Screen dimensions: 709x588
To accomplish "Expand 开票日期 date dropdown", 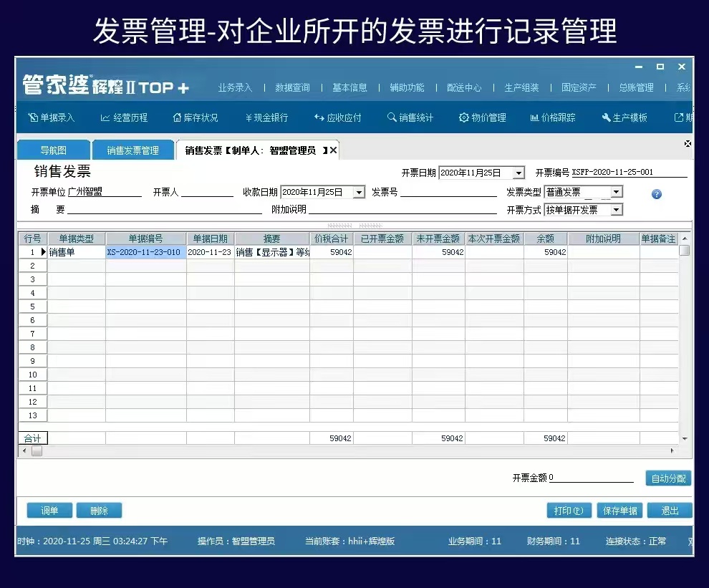I will click(x=519, y=173).
